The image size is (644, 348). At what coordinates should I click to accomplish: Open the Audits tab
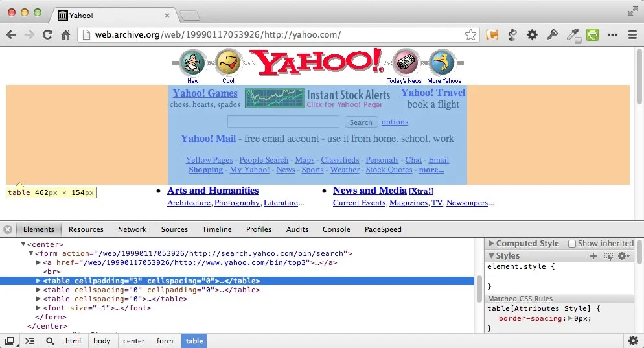[297, 229]
